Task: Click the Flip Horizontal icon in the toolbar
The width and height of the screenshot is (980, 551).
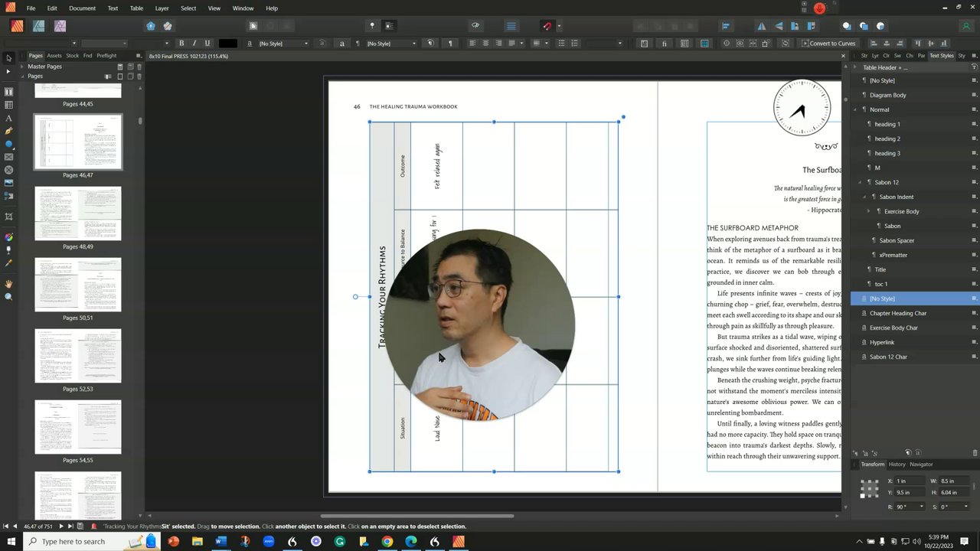Action: click(761, 26)
